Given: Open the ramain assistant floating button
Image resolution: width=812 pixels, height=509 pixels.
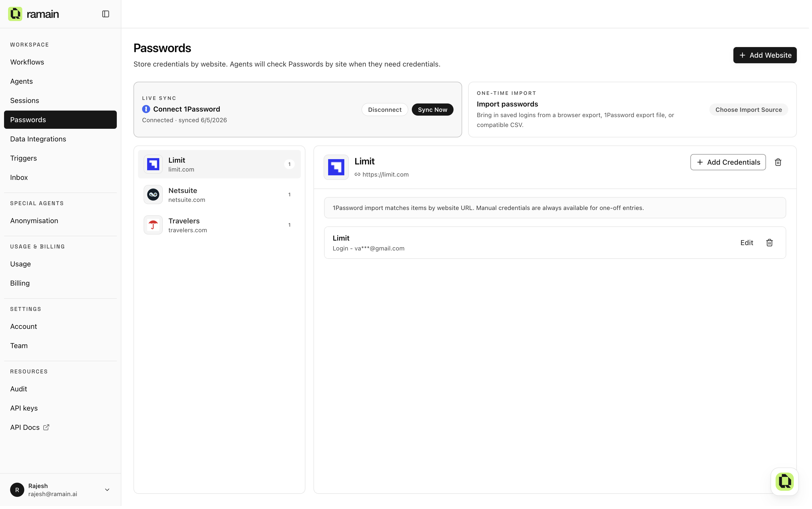Looking at the screenshot, I should [784, 481].
